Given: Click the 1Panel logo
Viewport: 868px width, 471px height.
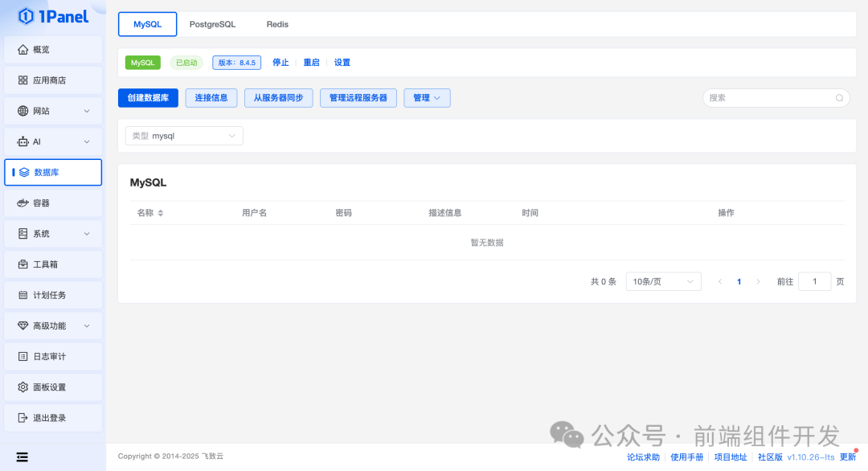Looking at the screenshot, I should click(53, 17).
